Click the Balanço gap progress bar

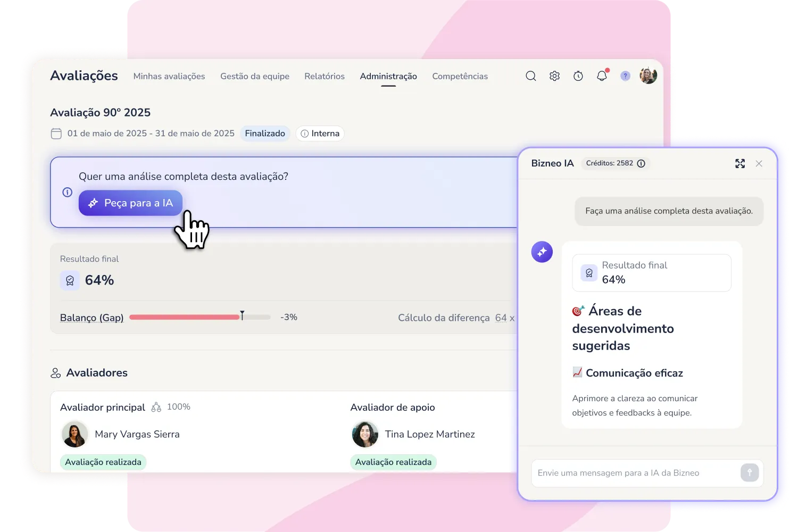[x=200, y=317]
